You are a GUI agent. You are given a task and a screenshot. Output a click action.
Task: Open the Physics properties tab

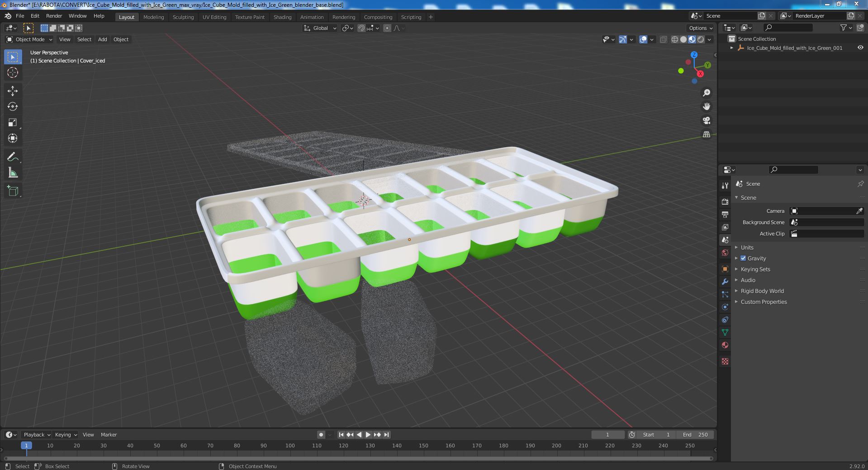(x=725, y=307)
